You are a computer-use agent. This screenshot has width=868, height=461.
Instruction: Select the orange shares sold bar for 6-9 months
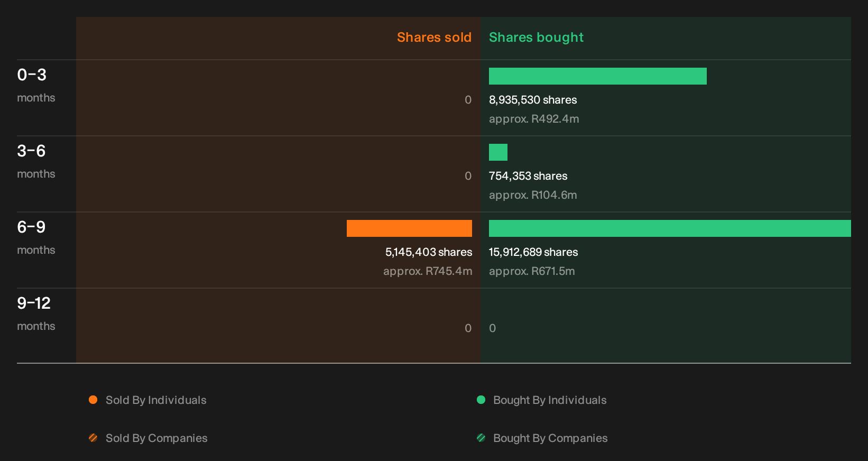pos(409,228)
